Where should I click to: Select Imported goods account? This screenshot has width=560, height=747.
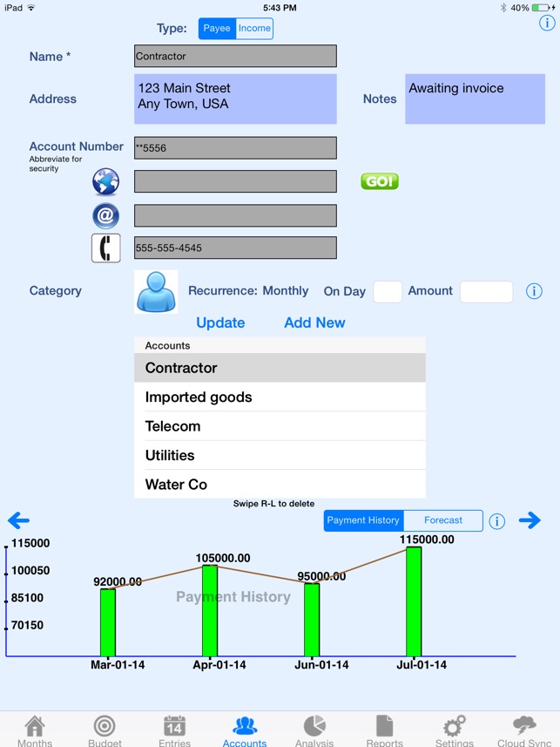tap(280, 397)
